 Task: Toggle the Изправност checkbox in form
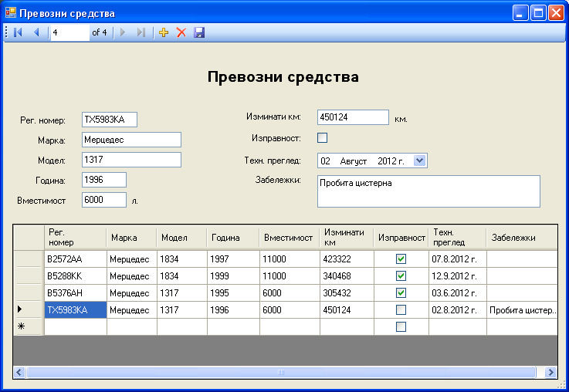coord(322,138)
